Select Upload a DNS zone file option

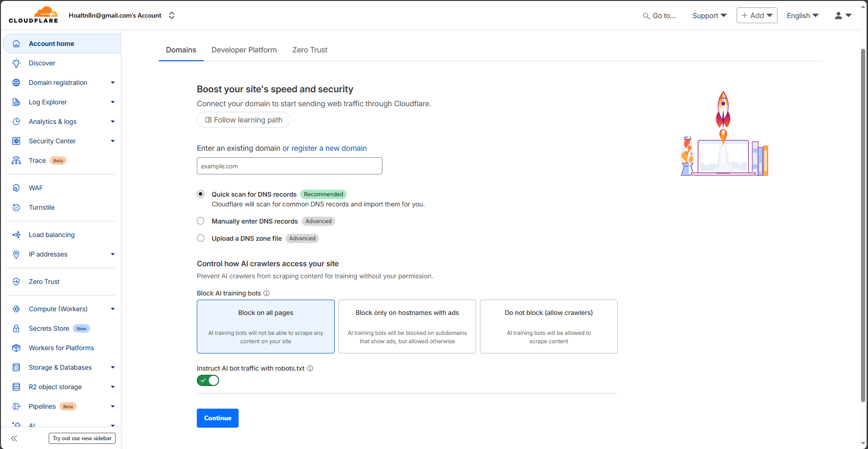pyautogui.click(x=201, y=238)
